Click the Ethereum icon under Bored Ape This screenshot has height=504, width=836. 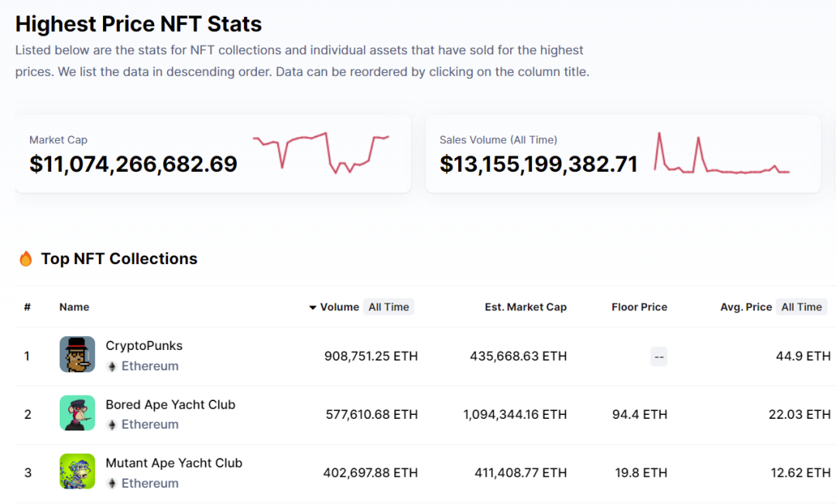pyautogui.click(x=111, y=425)
